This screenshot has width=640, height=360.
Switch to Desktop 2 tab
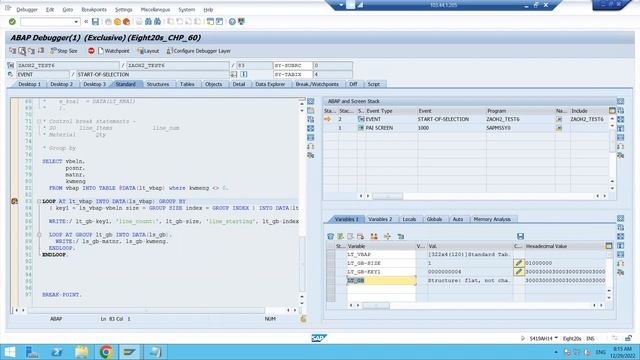61,84
